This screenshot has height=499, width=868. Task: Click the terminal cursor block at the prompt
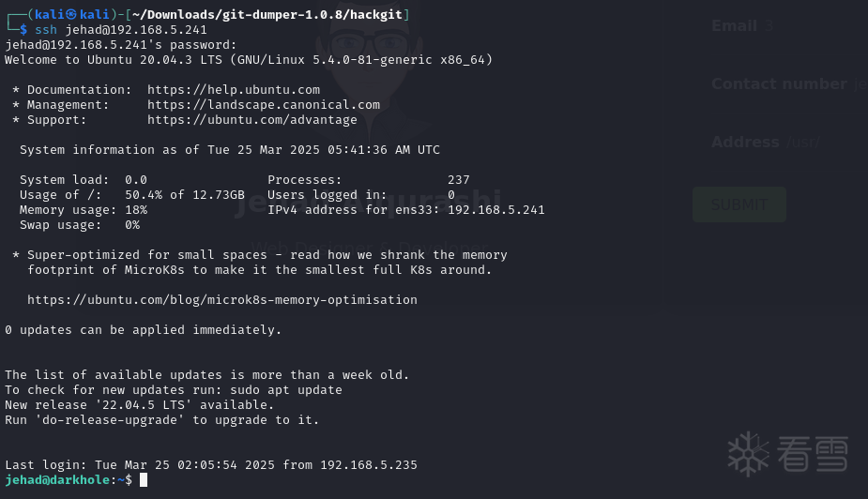pyautogui.click(x=144, y=480)
